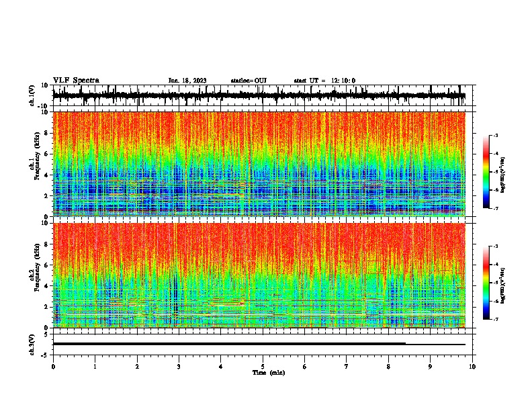
Task: Click tick label 9 on the Time axis
Action: click(x=430, y=367)
